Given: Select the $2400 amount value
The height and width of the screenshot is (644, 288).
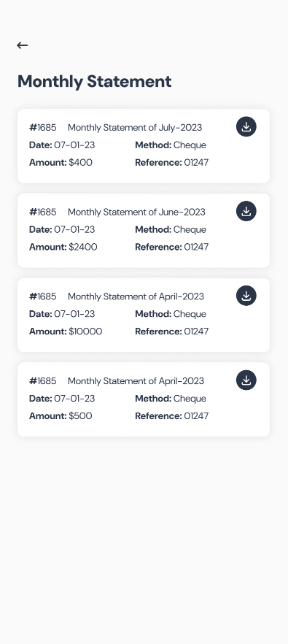Looking at the screenshot, I should pos(83,247).
